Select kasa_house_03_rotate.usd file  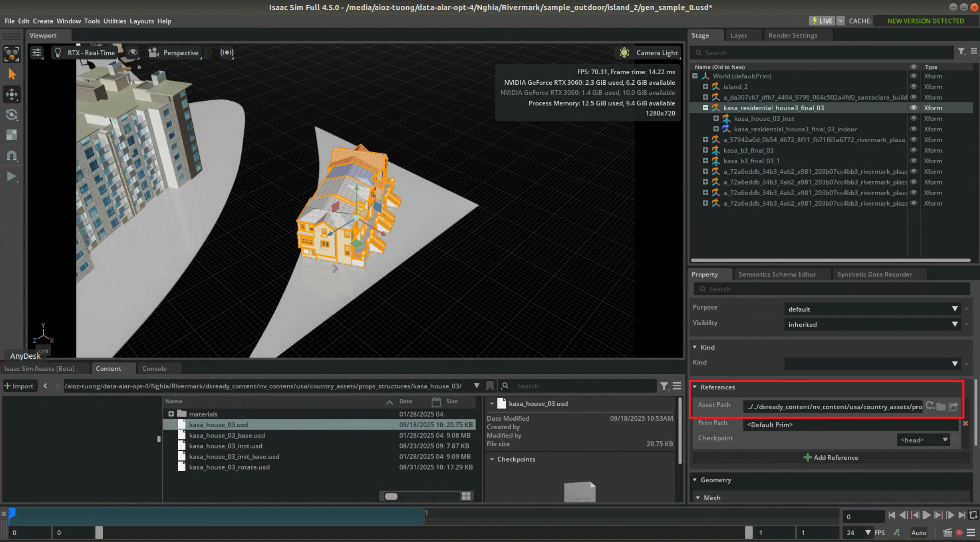pyautogui.click(x=229, y=467)
